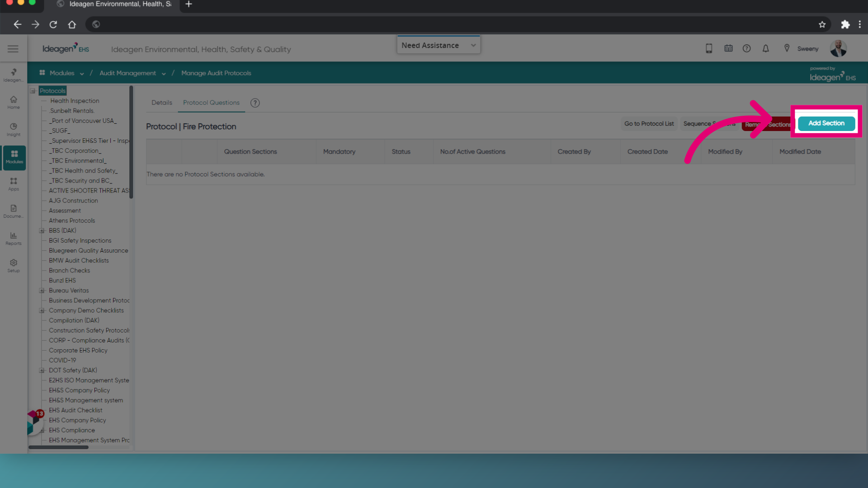Click the Add Section button

coord(826,123)
